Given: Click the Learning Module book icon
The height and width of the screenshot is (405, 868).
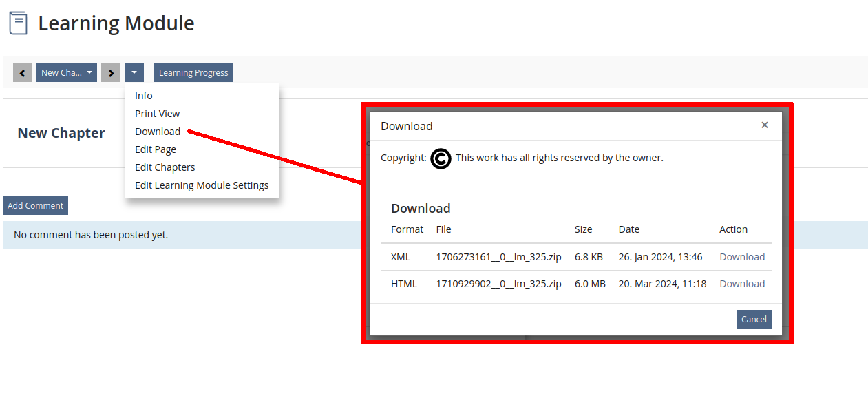Looking at the screenshot, I should click(18, 23).
